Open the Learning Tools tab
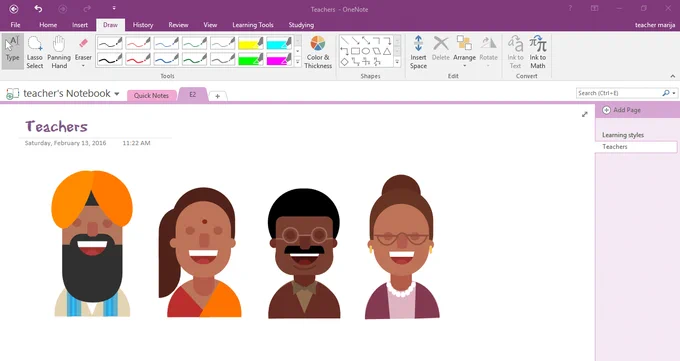The width and height of the screenshot is (680, 361). tap(253, 25)
